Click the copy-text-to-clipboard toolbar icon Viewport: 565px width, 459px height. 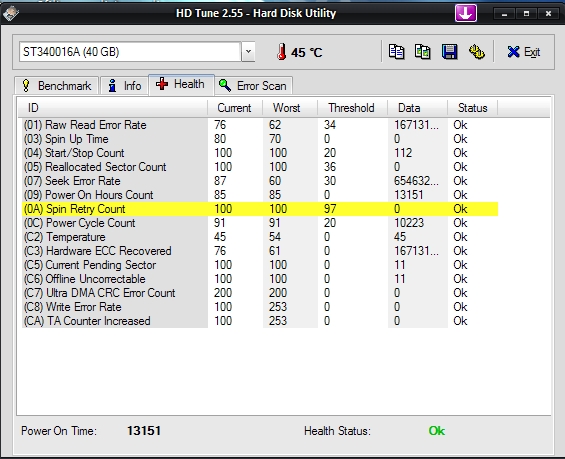coord(396,52)
